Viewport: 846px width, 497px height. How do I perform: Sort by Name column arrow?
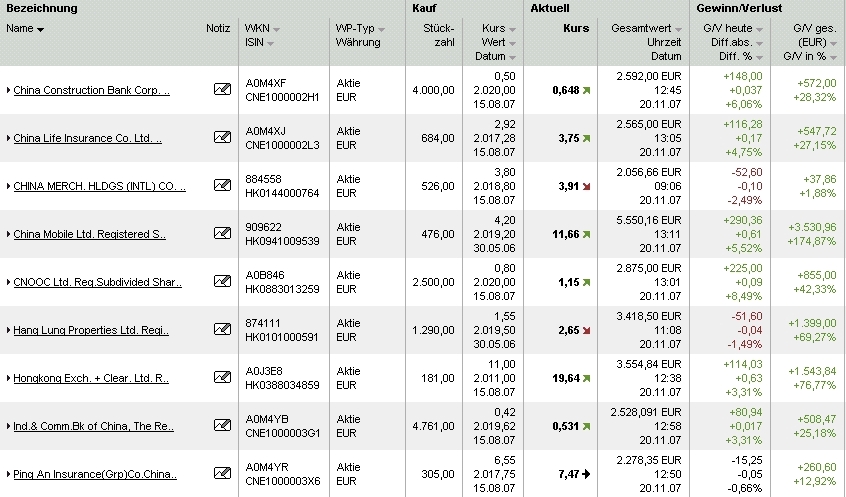coord(40,29)
